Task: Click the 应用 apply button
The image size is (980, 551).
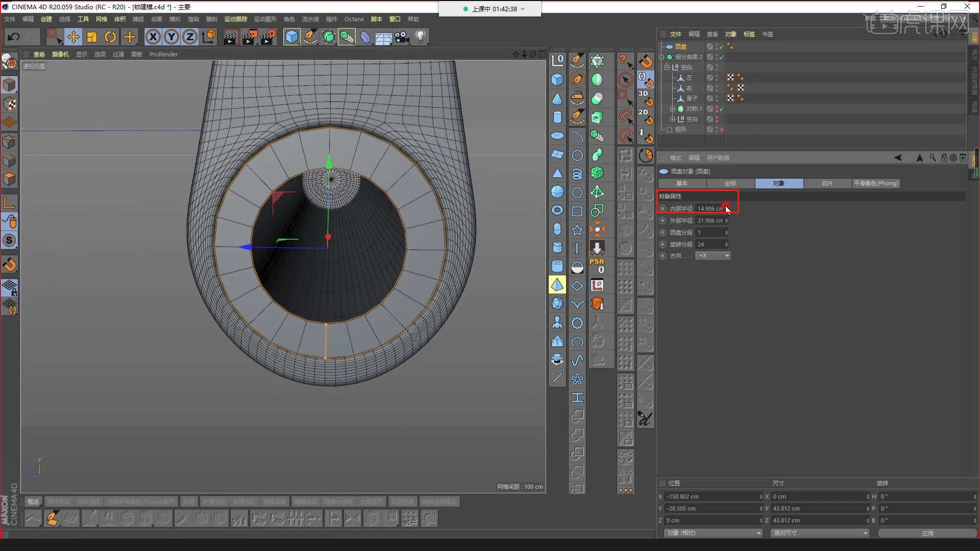Action: click(927, 533)
